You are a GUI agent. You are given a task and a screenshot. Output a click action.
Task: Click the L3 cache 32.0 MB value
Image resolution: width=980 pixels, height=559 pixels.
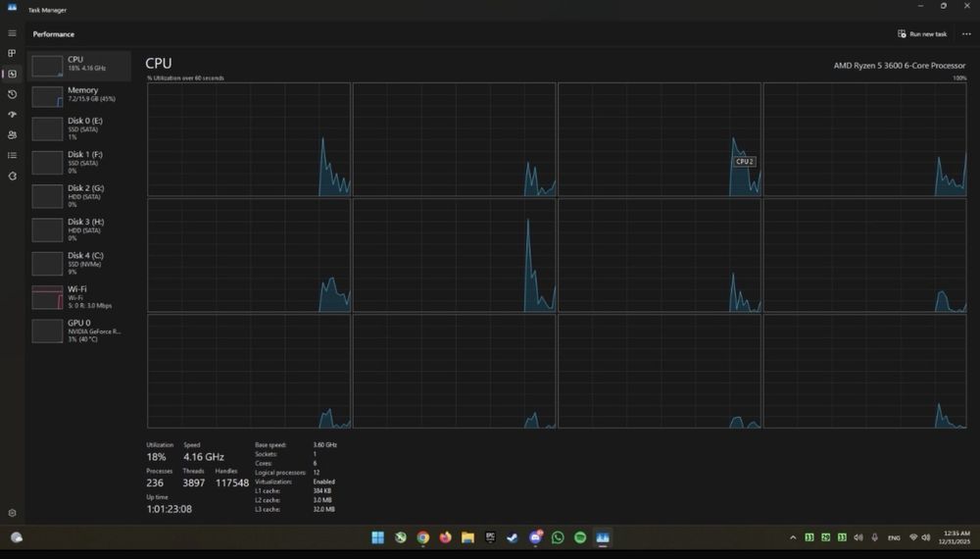click(323, 510)
